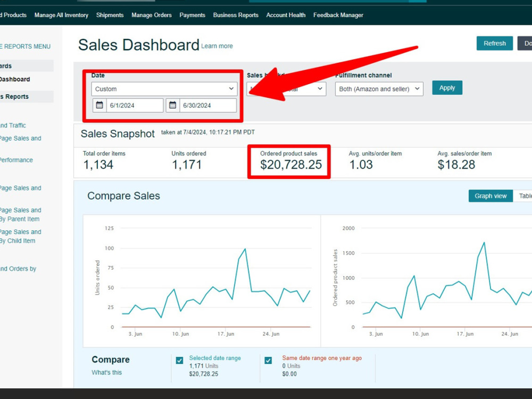The width and height of the screenshot is (532, 399).
Task: Open the Fulfillment channel dropdown
Action: tap(379, 89)
